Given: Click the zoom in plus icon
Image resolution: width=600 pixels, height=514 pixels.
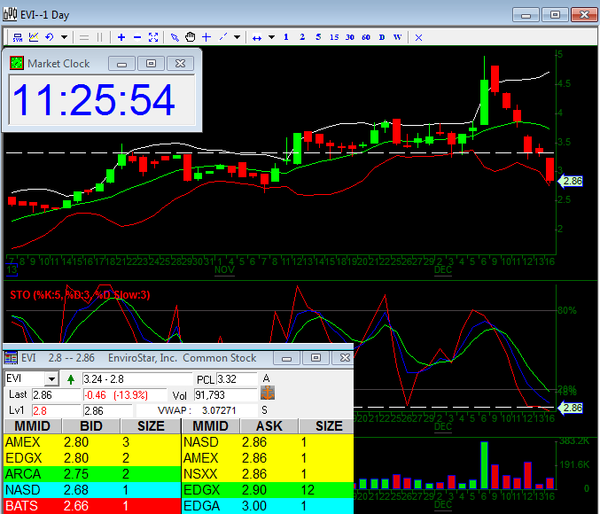Looking at the screenshot, I should 121,37.
